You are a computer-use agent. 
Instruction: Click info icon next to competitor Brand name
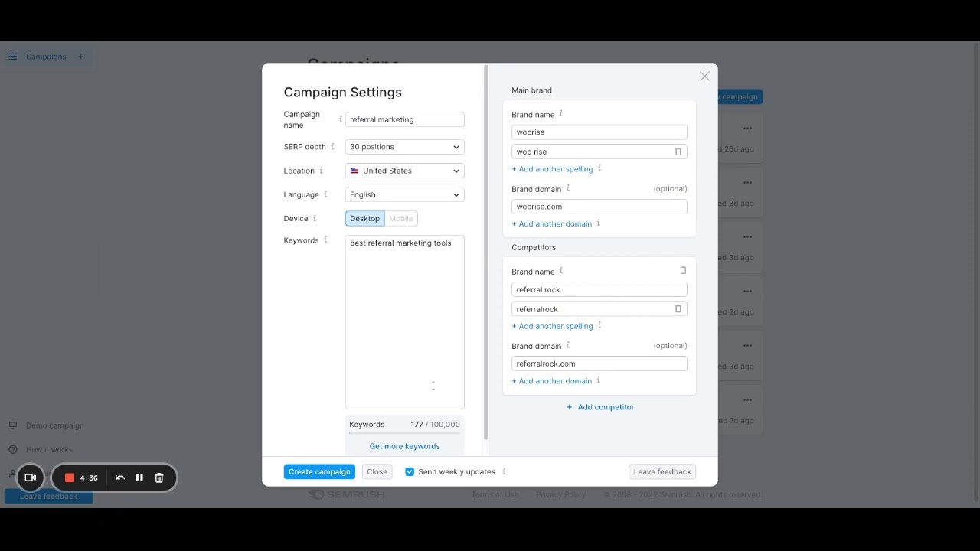[x=560, y=271]
